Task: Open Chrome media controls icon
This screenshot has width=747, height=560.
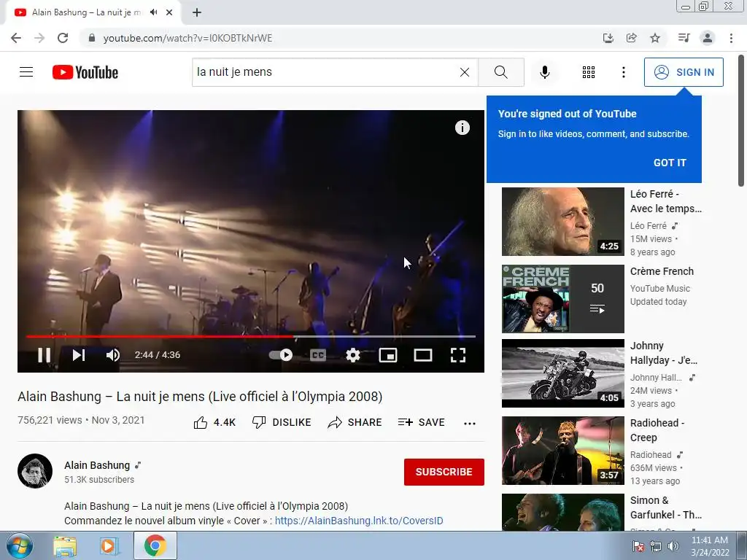Action: (x=684, y=38)
